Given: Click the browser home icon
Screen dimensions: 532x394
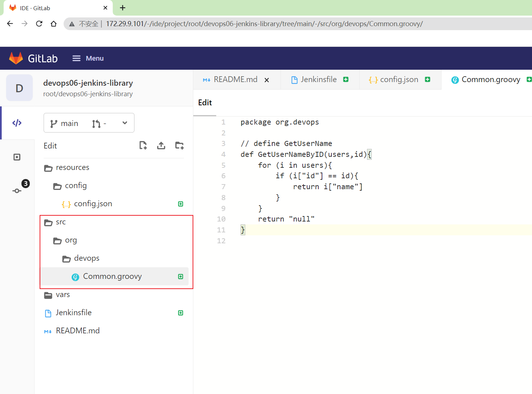Looking at the screenshot, I should point(54,24).
